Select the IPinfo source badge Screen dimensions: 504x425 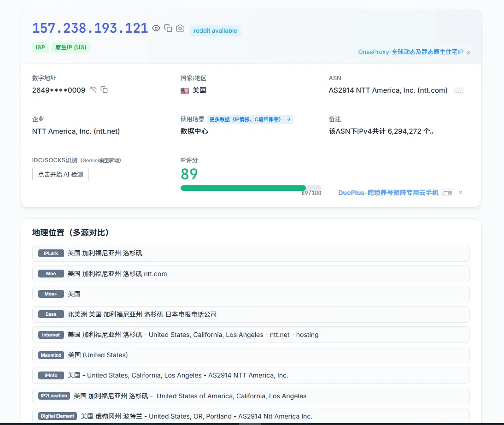(x=51, y=375)
